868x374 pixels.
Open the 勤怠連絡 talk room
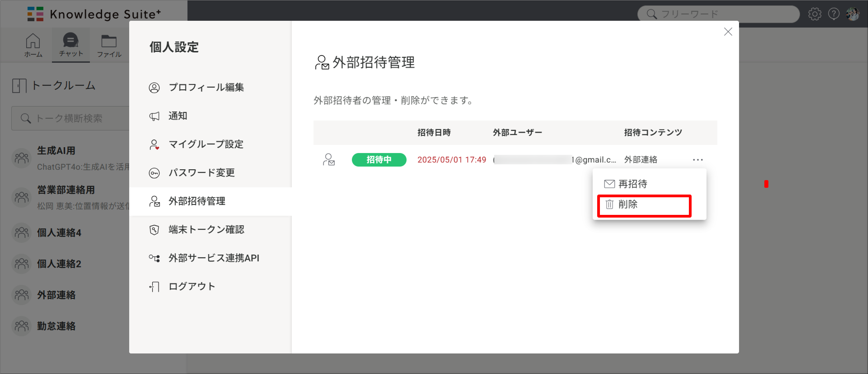(70, 326)
